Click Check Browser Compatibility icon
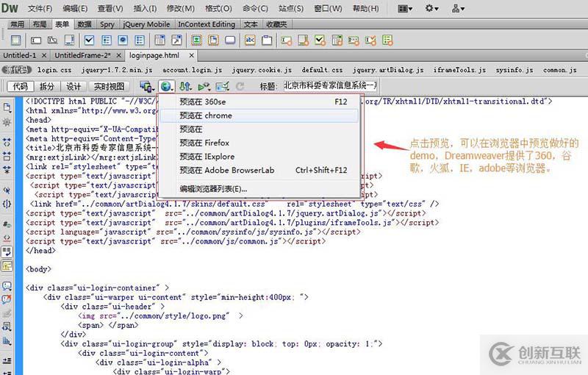 pyautogui.click(x=223, y=87)
